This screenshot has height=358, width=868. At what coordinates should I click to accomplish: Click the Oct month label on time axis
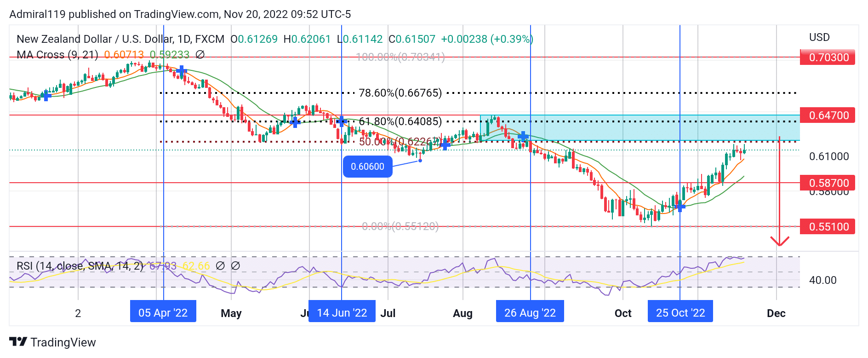coord(623,313)
